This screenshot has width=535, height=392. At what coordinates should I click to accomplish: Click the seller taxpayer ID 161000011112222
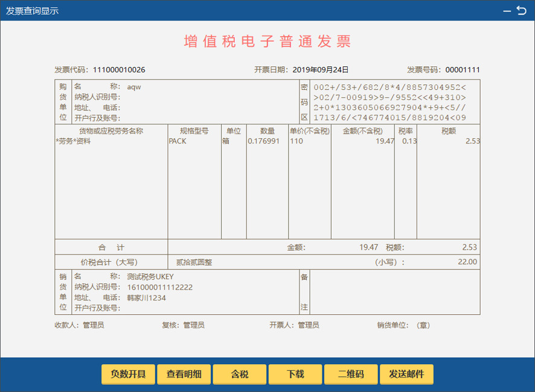159,287
